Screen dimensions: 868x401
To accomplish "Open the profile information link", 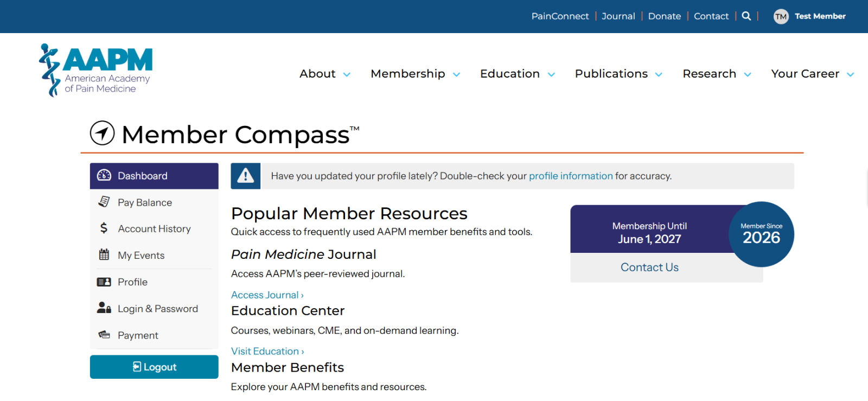I will pyautogui.click(x=571, y=176).
